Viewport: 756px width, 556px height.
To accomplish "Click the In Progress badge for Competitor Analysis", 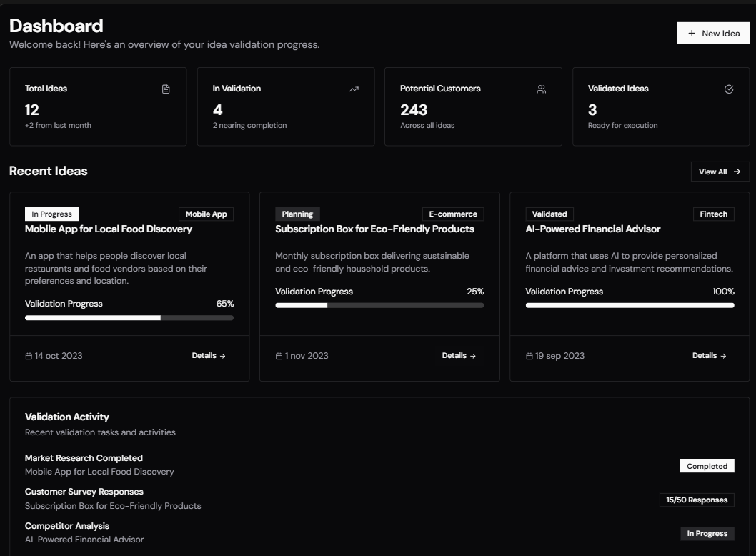I will (707, 533).
